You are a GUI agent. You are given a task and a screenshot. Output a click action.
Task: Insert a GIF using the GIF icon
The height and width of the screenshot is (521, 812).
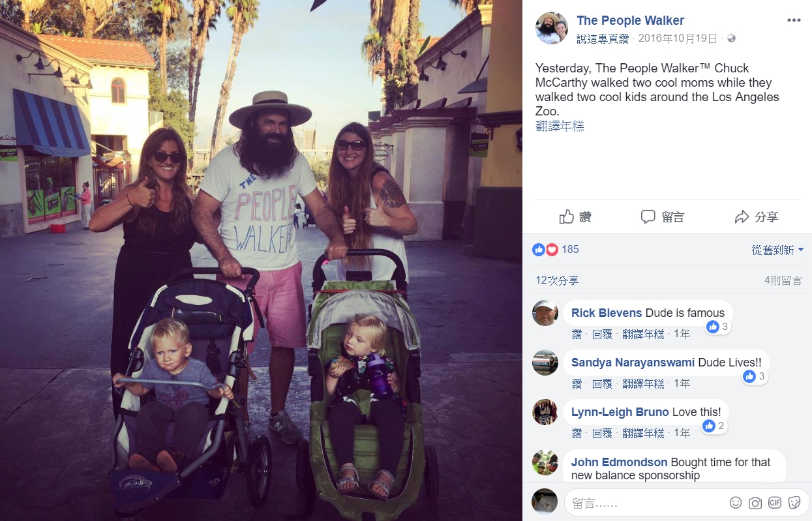point(775,503)
